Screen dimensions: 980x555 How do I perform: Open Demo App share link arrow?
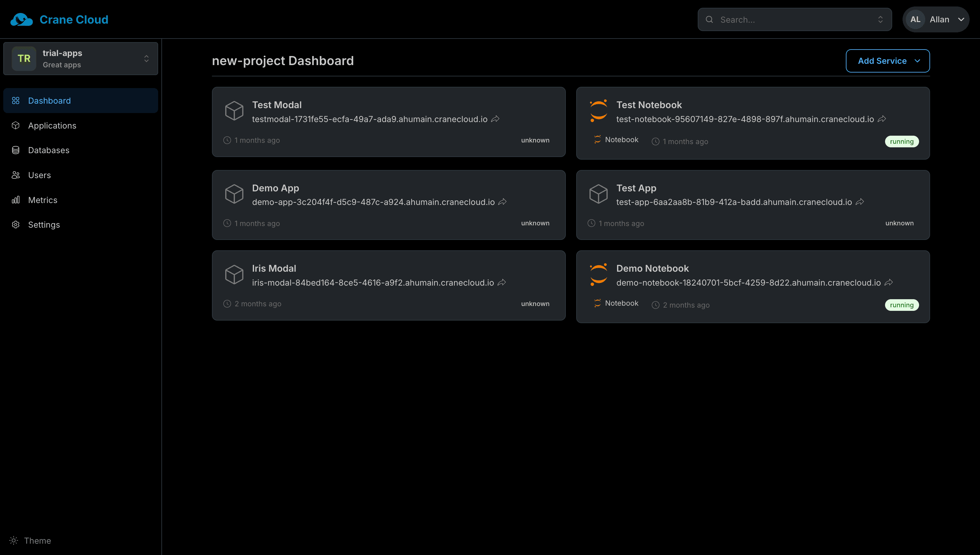502,202
